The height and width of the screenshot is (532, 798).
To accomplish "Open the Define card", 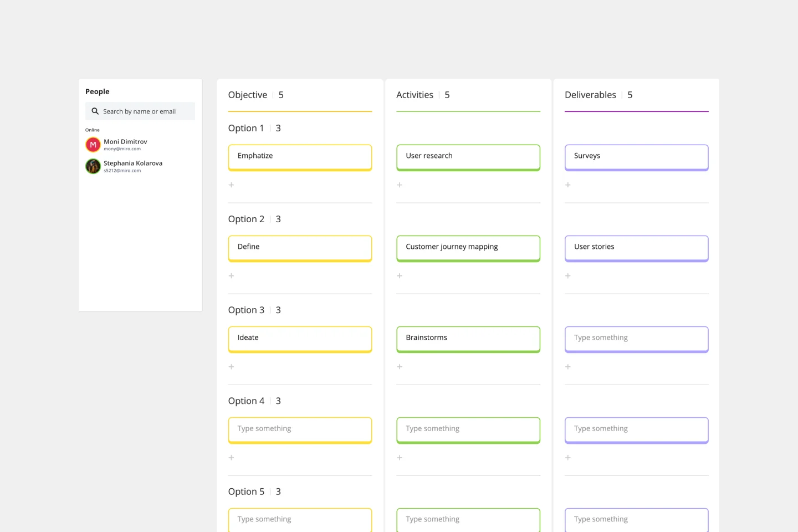I will [x=300, y=249].
